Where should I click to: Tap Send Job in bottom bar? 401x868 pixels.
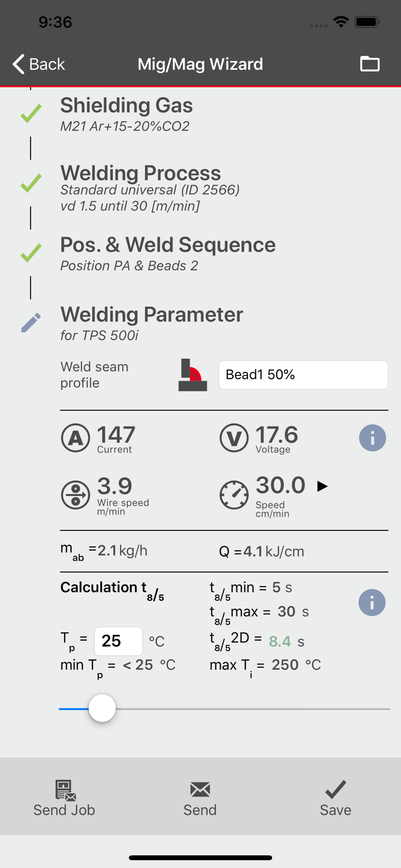[x=64, y=799]
